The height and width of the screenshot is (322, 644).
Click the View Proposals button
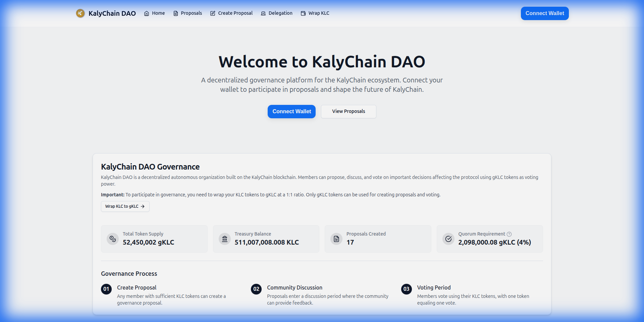click(348, 112)
